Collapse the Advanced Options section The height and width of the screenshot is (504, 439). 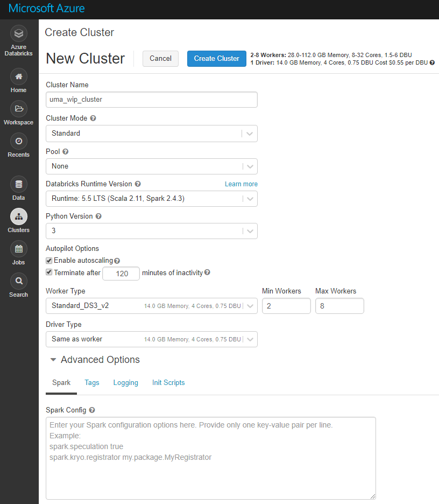95,360
